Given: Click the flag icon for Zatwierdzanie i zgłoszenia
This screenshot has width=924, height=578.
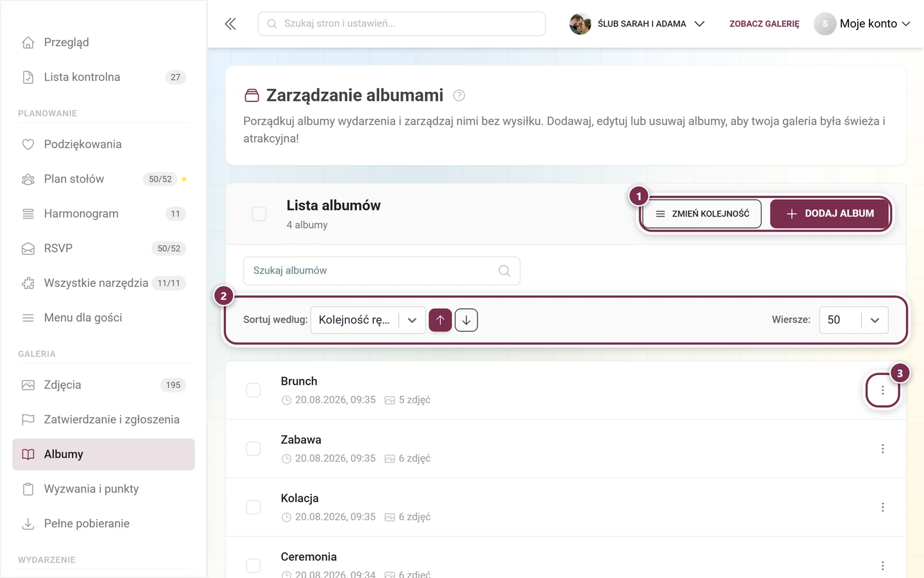Looking at the screenshot, I should click(x=28, y=419).
